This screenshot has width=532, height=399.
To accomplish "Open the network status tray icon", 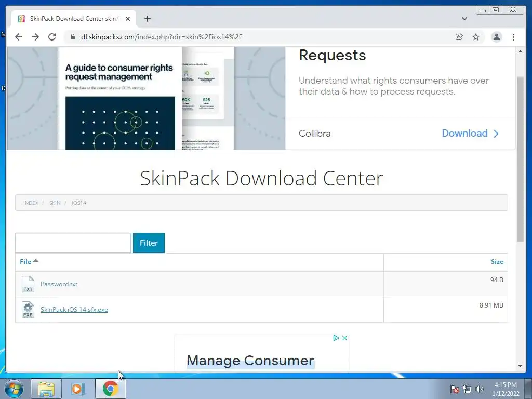I will [x=467, y=389].
